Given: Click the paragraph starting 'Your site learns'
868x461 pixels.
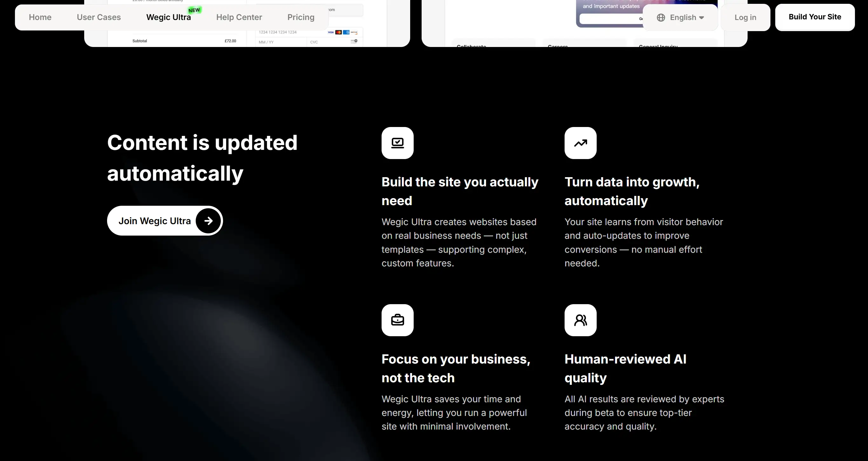Looking at the screenshot, I should [644, 243].
